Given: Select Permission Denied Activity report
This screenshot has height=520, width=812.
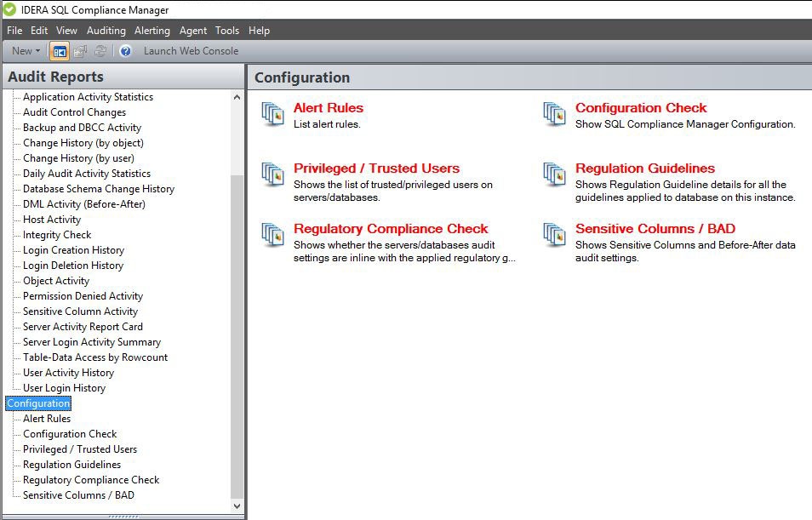Looking at the screenshot, I should coord(83,296).
